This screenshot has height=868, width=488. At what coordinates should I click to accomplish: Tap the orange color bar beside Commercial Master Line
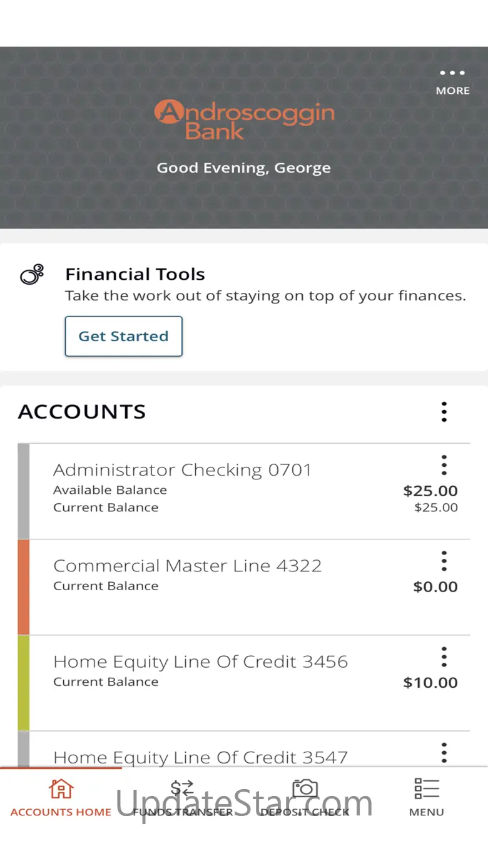click(x=23, y=587)
